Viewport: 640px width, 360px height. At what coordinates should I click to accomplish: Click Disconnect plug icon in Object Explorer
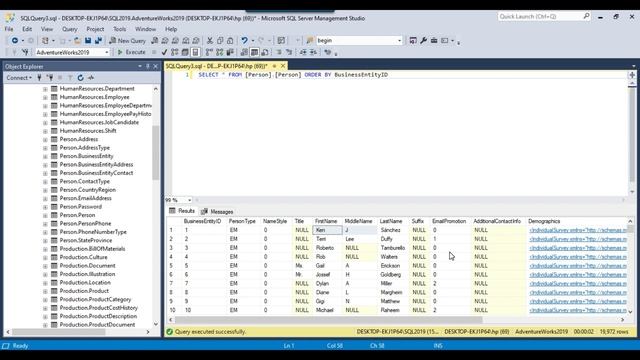point(50,78)
